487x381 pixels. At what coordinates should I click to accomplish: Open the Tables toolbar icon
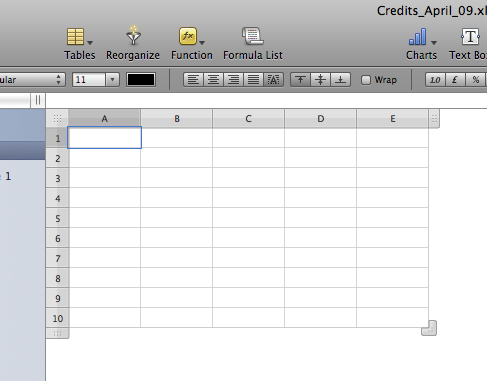(76, 36)
